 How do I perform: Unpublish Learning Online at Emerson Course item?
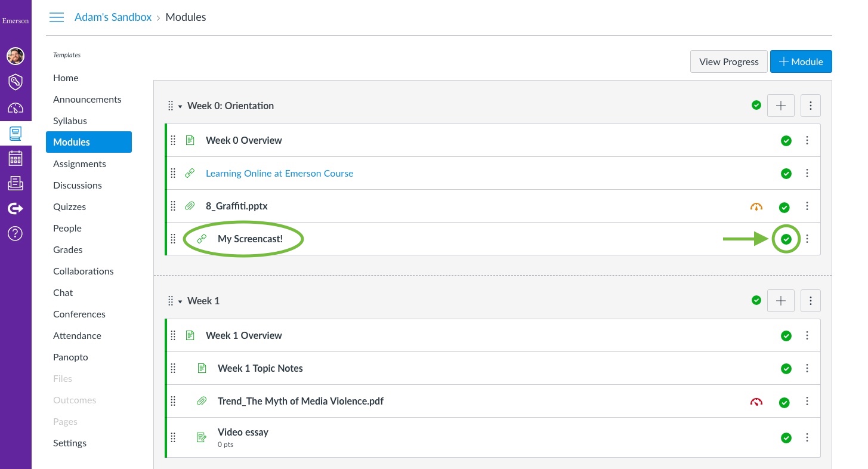pos(786,174)
